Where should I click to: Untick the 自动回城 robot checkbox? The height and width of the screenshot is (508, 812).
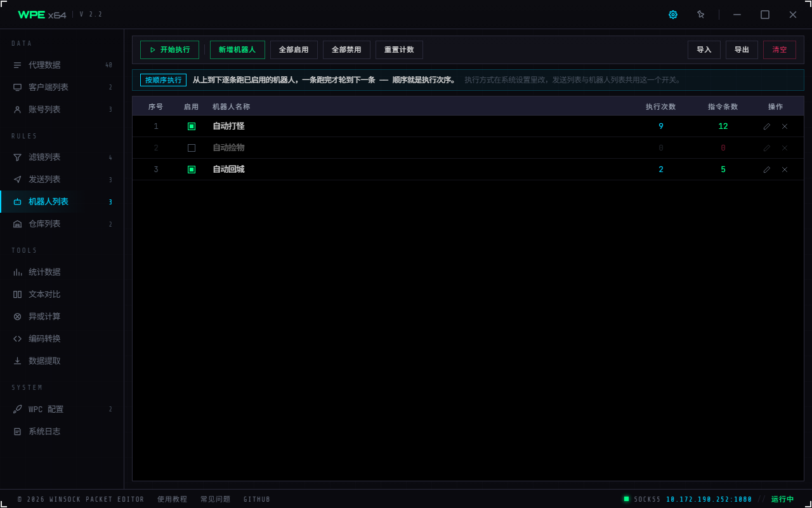click(192, 170)
